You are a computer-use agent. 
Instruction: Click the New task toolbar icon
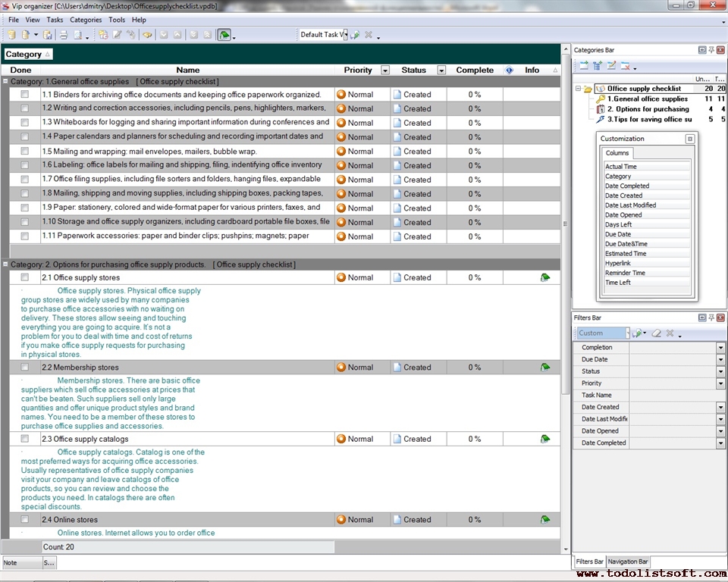click(x=103, y=35)
